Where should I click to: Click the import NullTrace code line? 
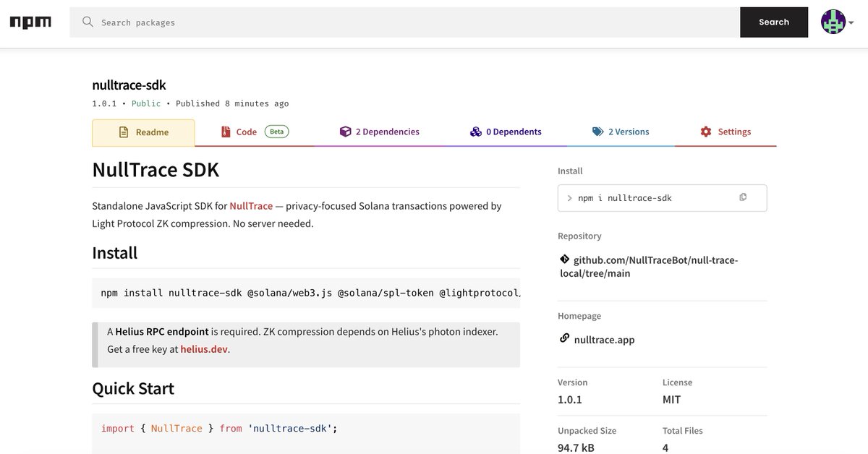(219, 429)
